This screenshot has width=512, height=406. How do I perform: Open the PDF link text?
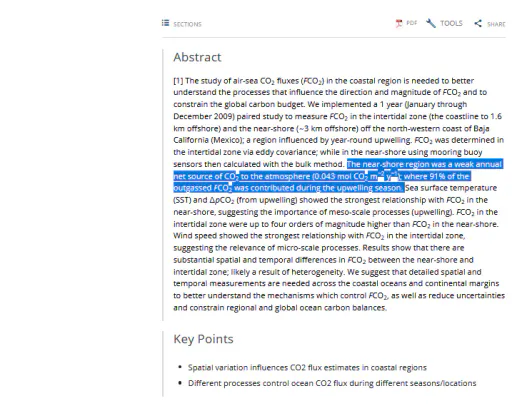[412, 23]
